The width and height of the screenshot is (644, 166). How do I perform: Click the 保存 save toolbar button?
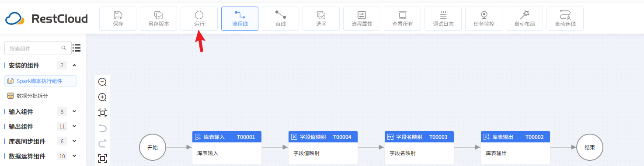point(118,18)
